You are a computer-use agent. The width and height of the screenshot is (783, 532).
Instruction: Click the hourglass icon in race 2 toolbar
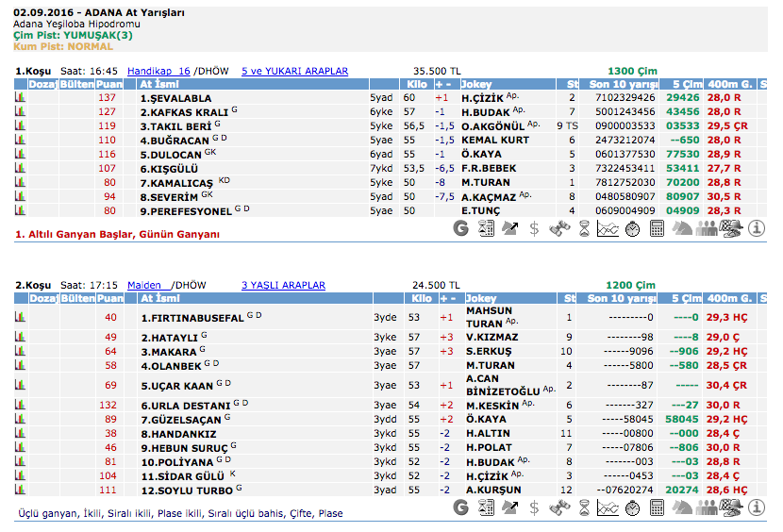[584, 507]
